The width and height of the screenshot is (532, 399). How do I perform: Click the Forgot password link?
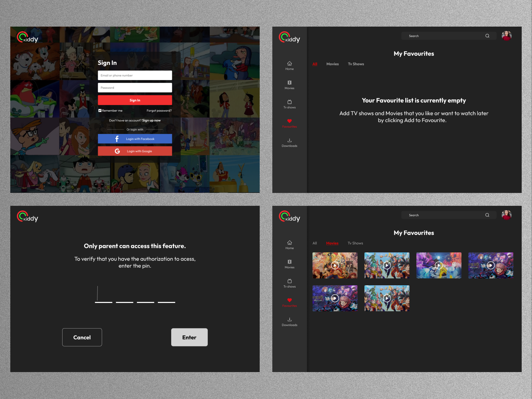159,110
